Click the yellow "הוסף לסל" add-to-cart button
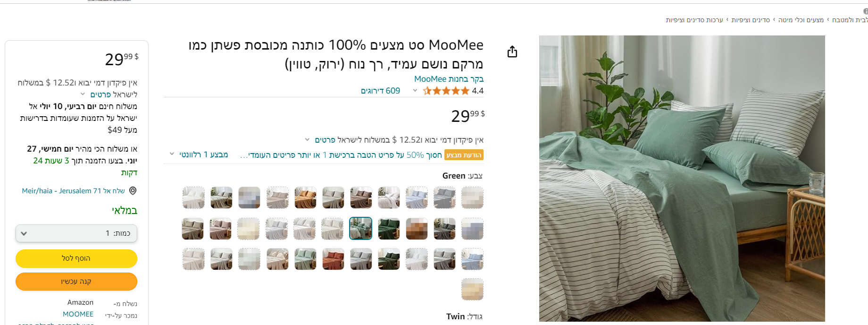868x325 pixels. point(76,258)
